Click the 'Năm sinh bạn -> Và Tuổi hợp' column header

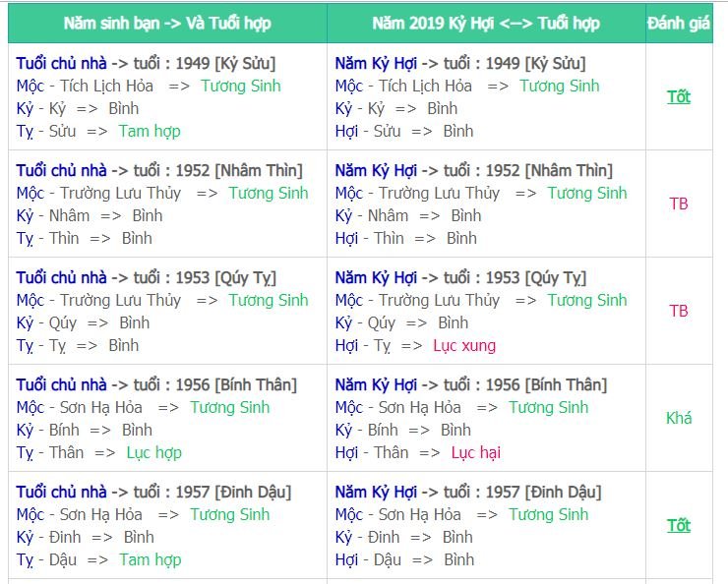click(x=167, y=24)
